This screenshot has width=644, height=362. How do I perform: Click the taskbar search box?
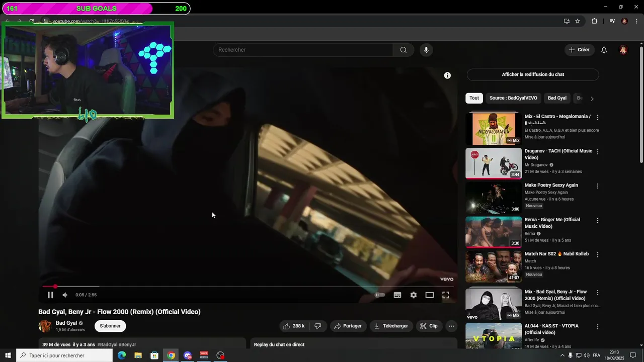pos(64,355)
